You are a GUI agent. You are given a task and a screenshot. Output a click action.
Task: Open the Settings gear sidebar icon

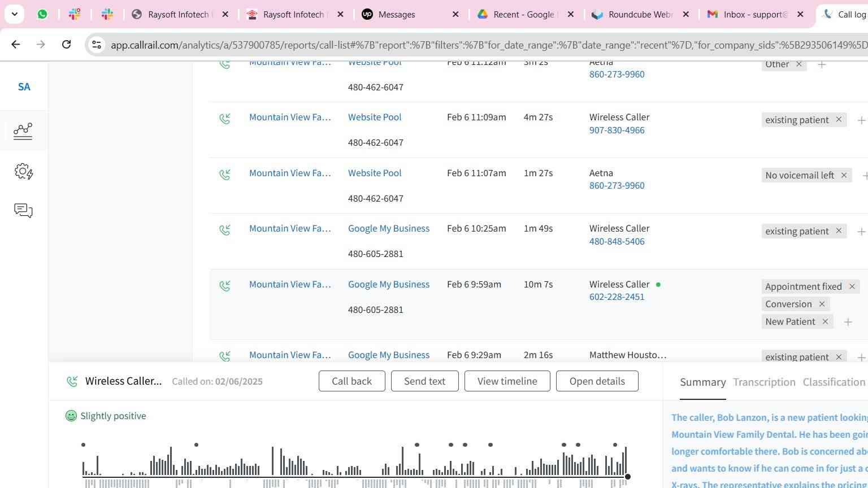pos(23,171)
